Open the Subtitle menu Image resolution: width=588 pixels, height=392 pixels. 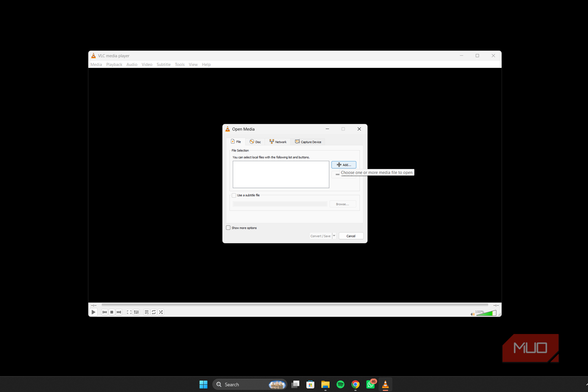pyautogui.click(x=163, y=65)
